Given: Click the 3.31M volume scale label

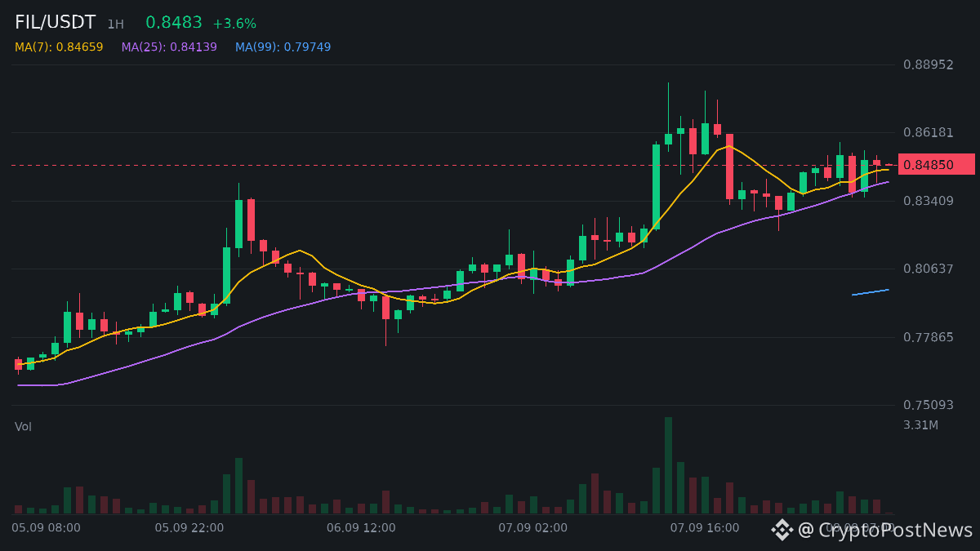Looking at the screenshot, I should point(920,425).
